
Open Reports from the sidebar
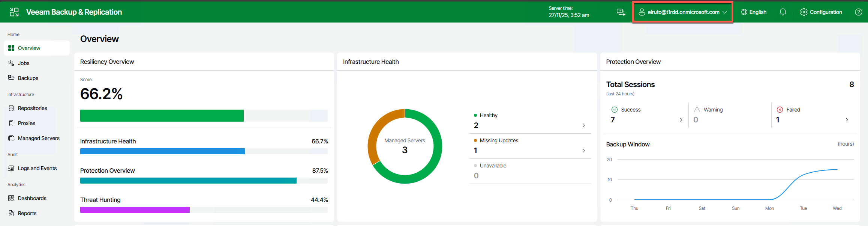pos(27,213)
